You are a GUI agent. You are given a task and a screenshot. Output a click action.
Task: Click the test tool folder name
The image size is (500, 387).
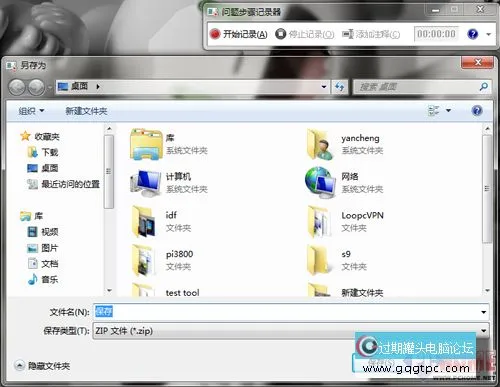(x=182, y=293)
